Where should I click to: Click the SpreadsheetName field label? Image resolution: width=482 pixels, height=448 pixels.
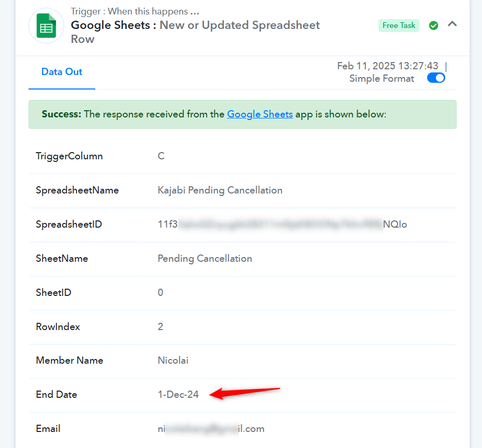point(77,190)
